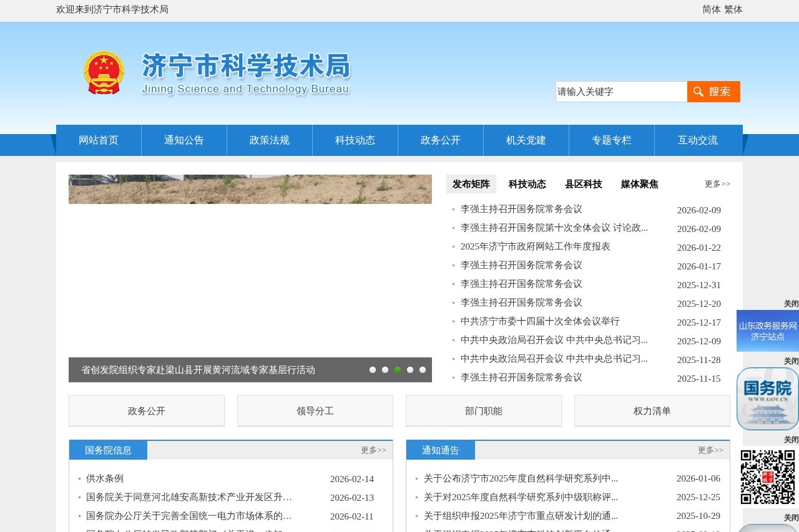The width and height of the screenshot is (799, 532).
Task: Click the 领导分工 button
Action: click(315, 411)
